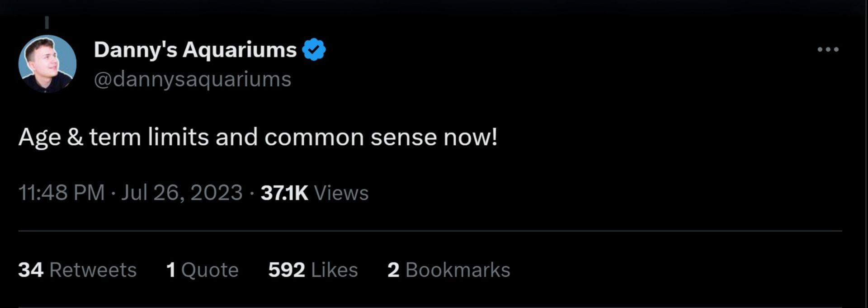Viewport: 868px width, 308px height.
Task: Open the Bookmarks label
Action: [x=458, y=270]
